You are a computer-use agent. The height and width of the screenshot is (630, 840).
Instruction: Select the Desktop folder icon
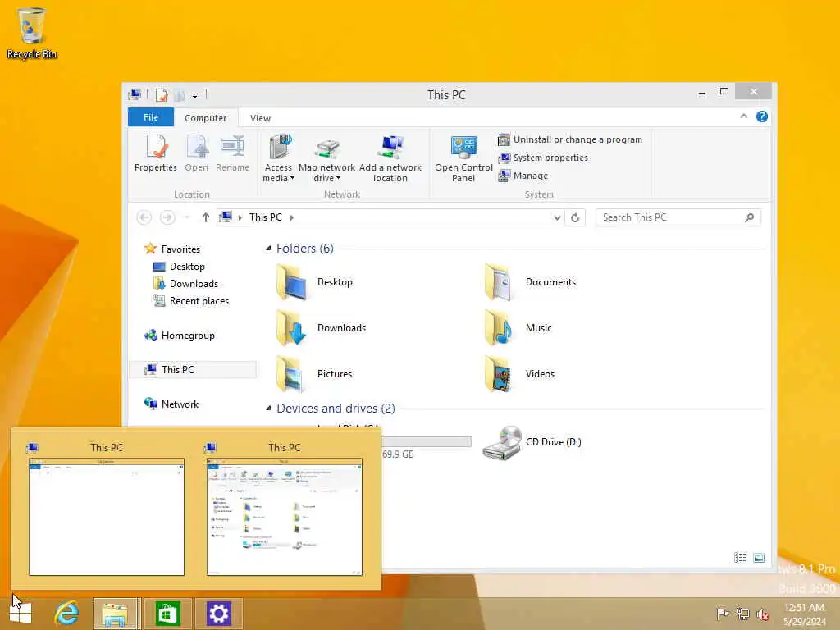291,282
